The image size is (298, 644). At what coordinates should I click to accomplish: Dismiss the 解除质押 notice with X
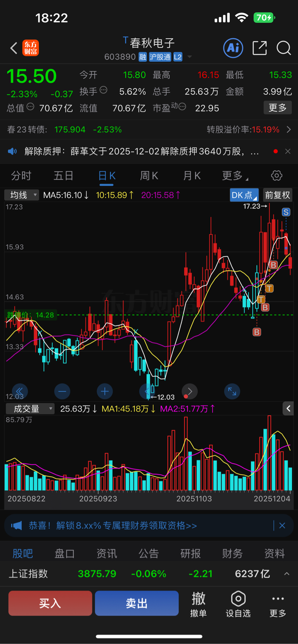[x=288, y=151]
